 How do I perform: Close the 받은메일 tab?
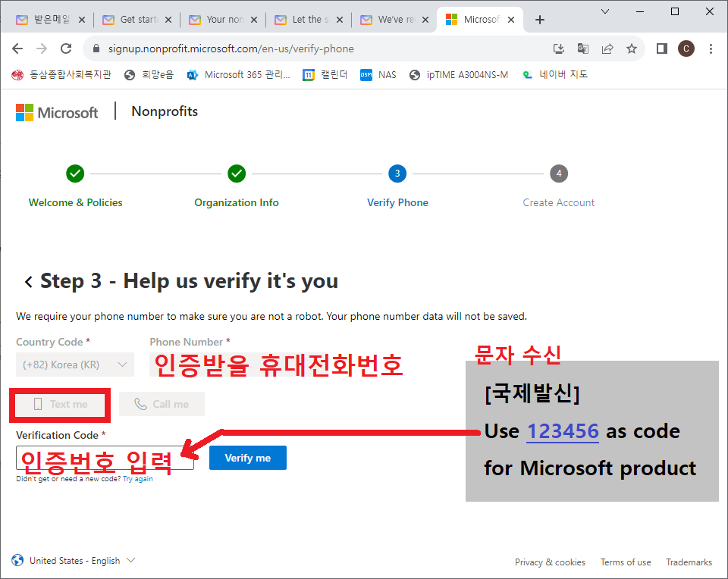(82, 20)
